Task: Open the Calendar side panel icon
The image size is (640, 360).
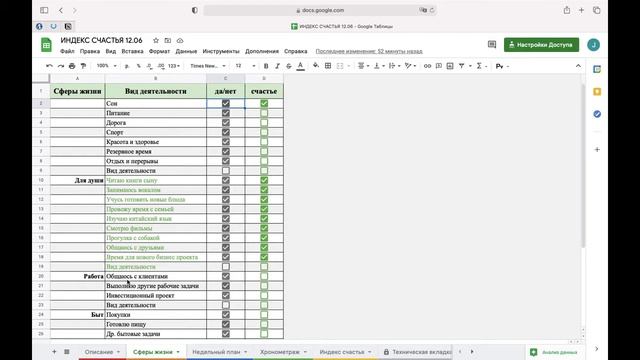Action: (597, 69)
